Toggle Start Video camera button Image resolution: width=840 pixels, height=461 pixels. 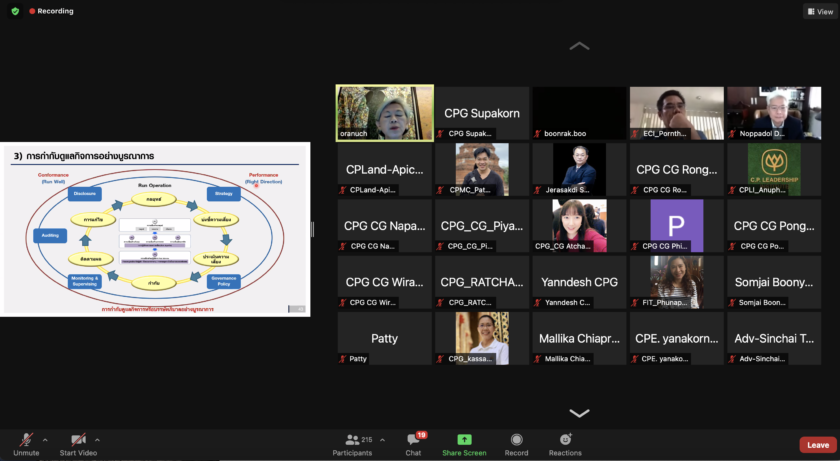[78, 440]
